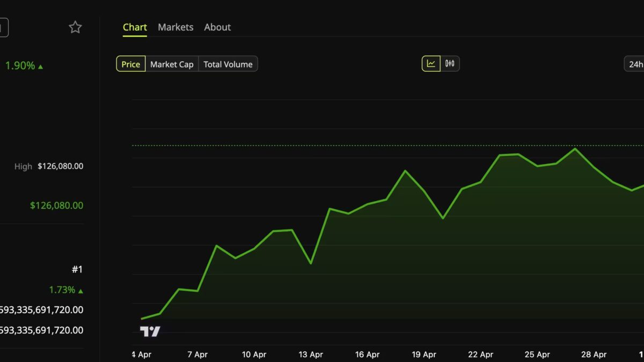
Task: Switch to candlestick chart view icon
Action: pos(450,64)
